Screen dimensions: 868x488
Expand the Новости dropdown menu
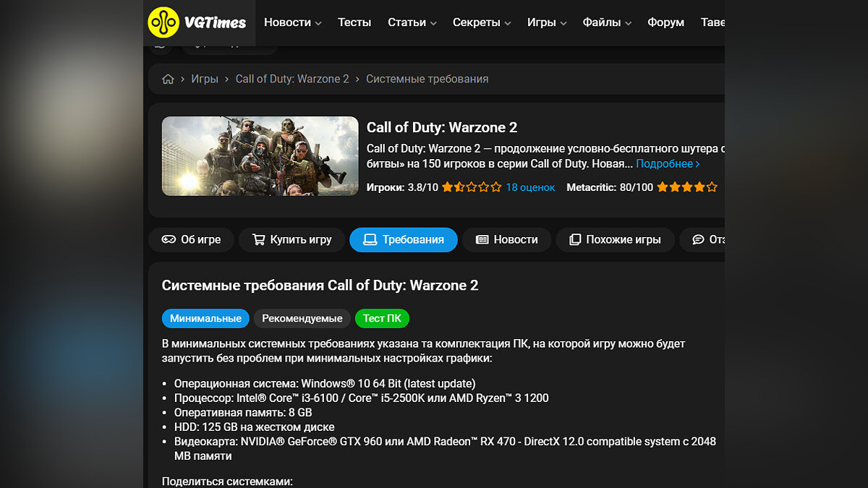click(292, 22)
